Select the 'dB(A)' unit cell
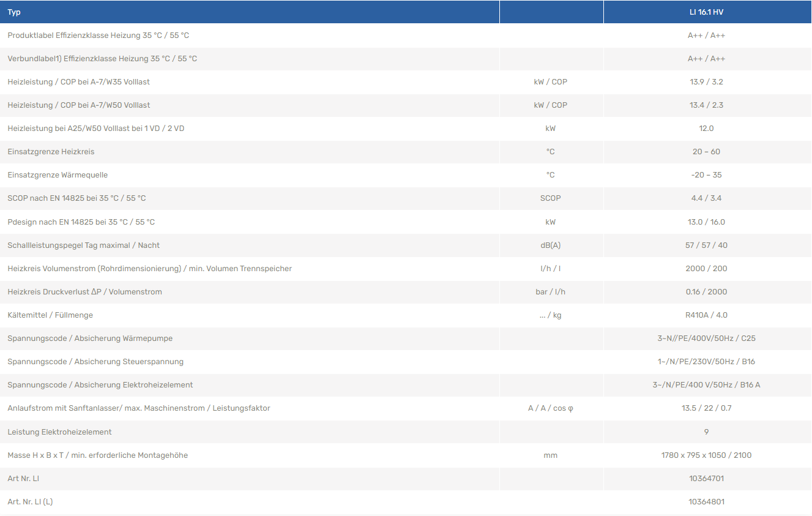The height and width of the screenshot is (516, 812). (x=550, y=245)
